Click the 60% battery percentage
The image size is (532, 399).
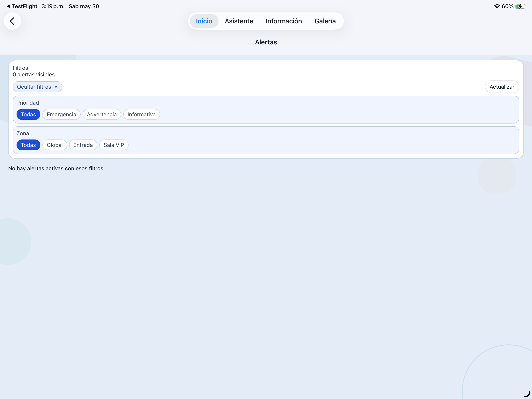(507, 6)
